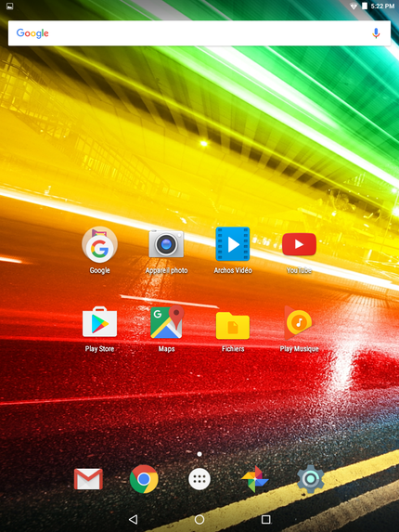Open Gmail from the dock
Image resolution: width=399 pixels, height=532 pixels.
pyautogui.click(x=88, y=479)
